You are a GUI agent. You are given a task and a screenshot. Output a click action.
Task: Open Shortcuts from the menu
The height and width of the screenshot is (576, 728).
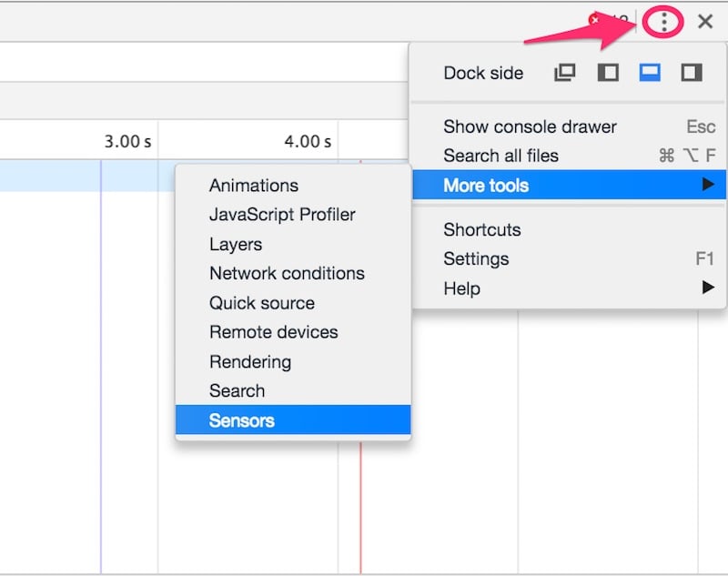(x=569, y=229)
